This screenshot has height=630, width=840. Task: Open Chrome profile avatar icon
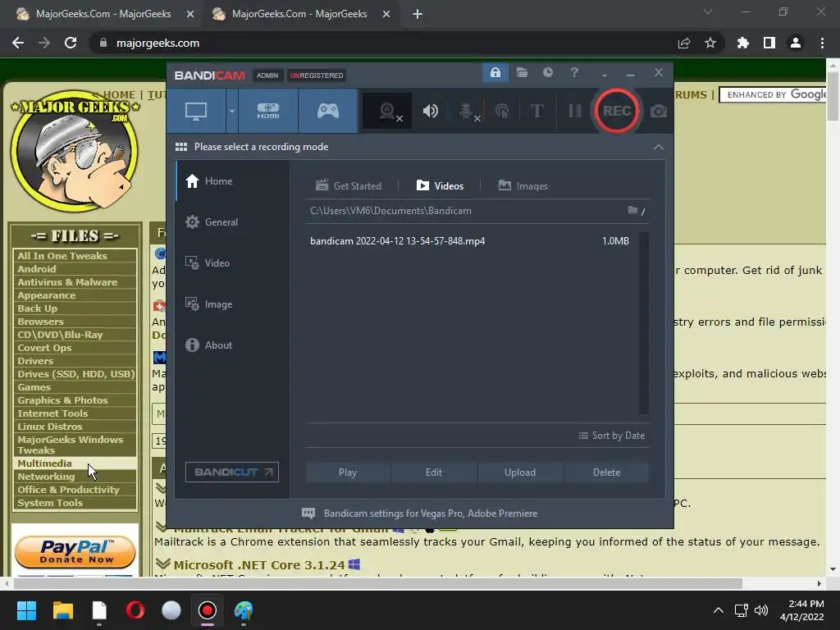click(796, 43)
